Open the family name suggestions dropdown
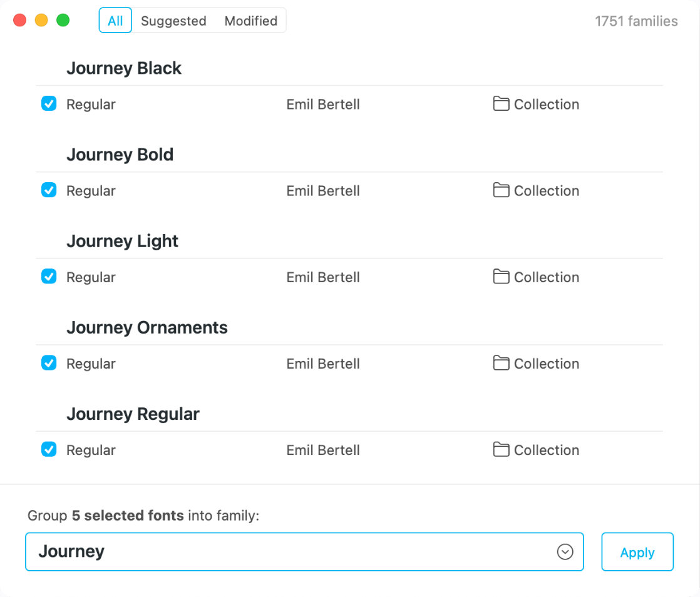The width and height of the screenshot is (700, 597). point(564,551)
